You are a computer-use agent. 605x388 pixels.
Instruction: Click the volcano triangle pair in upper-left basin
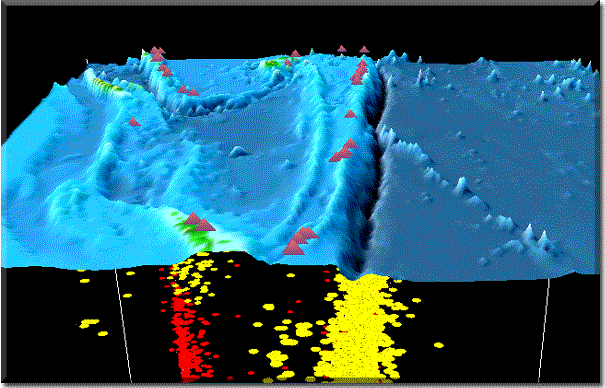pyautogui.click(x=188, y=90)
